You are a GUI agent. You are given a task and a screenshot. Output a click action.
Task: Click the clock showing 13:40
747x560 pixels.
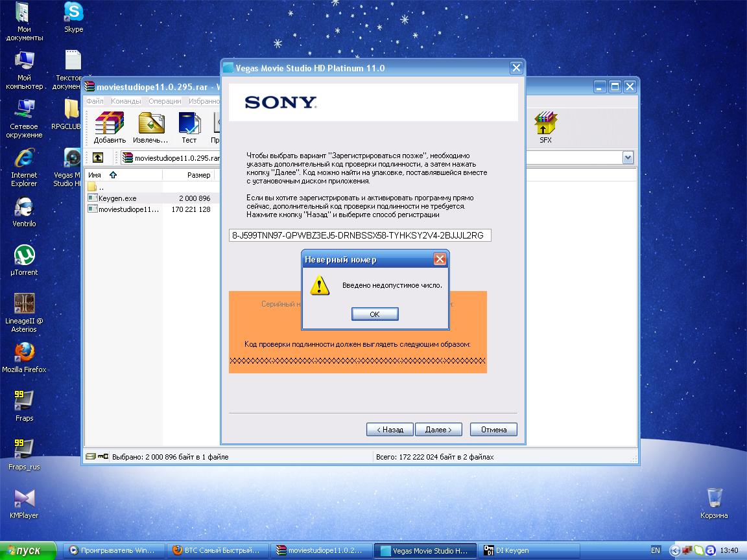729,550
